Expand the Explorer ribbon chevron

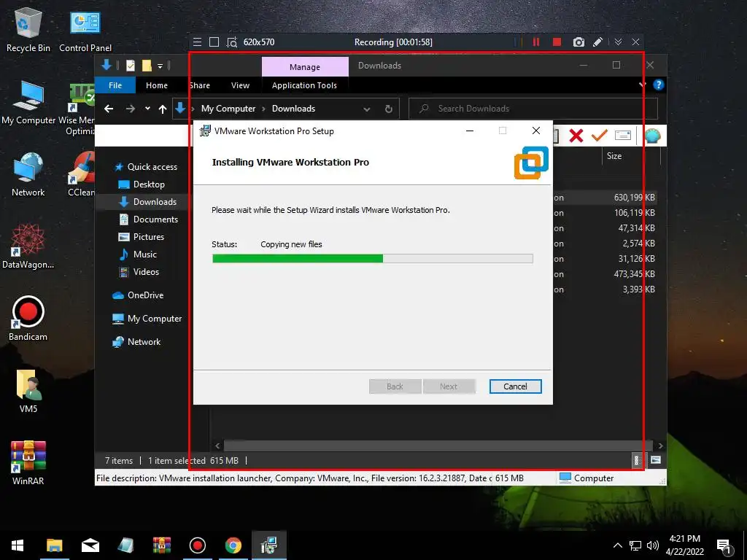[x=642, y=85]
